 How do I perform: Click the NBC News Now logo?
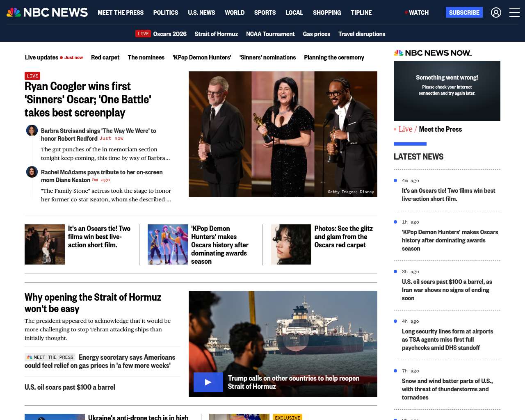coord(433,53)
